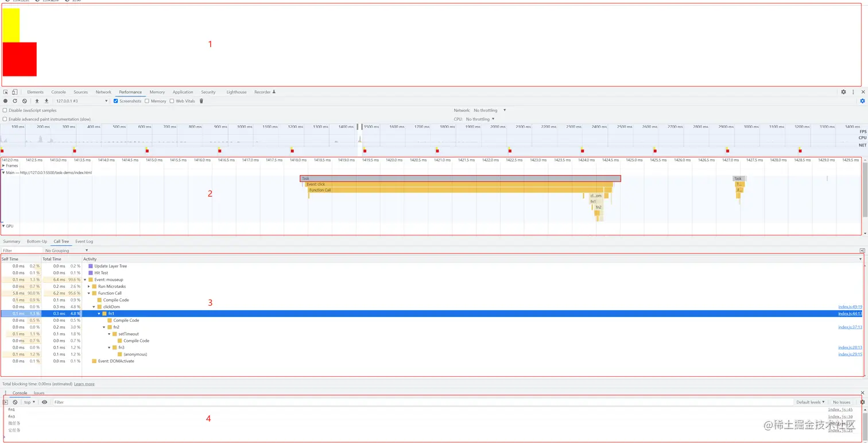Select the Event: click bar in flame chart
The height and width of the screenshot is (443, 868).
[x=459, y=184]
